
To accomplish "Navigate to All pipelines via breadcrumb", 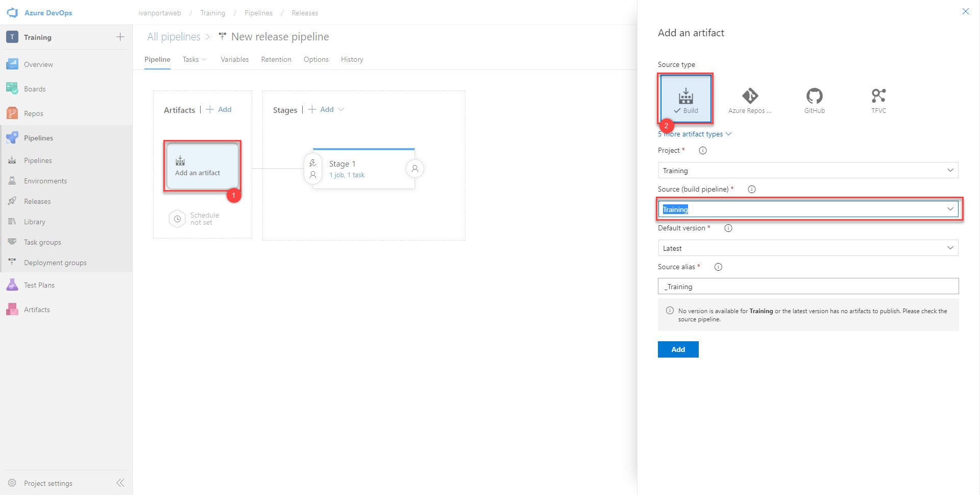I will pyautogui.click(x=174, y=36).
